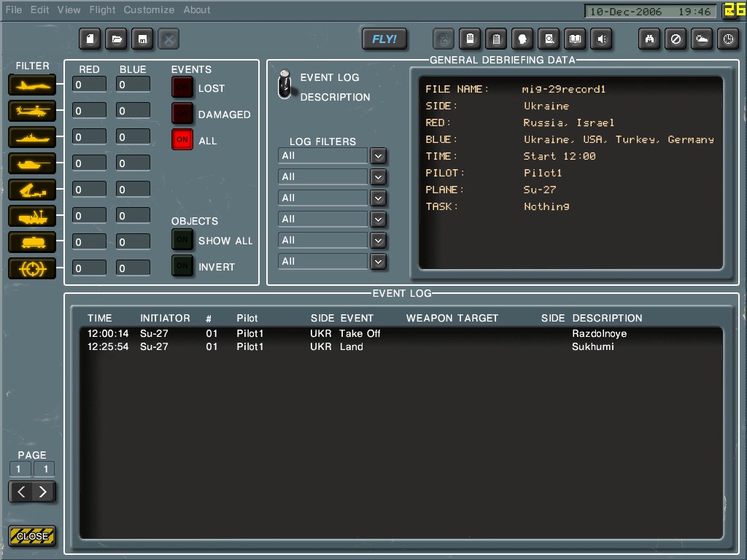Toggle the INVERT objects button
Image resolution: width=747 pixels, height=560 pixels.
coord(182,265)
